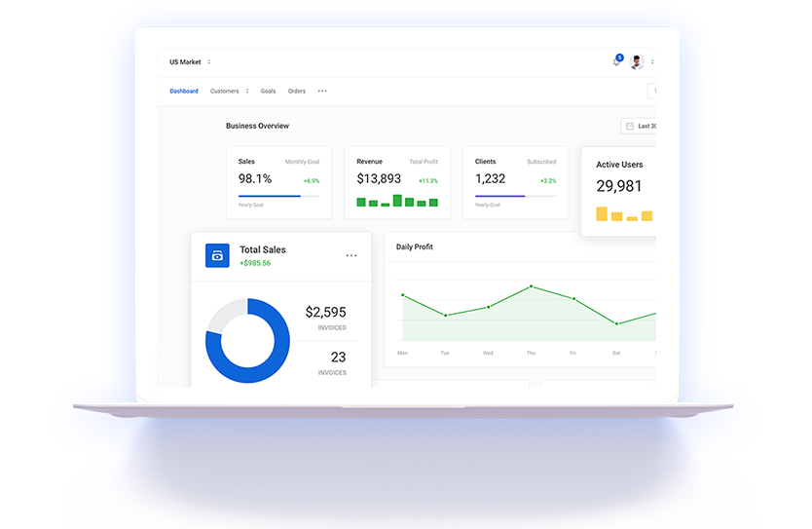Expand the Customers submenu dots
Screen dimensions: 812x529
click(247, 92)
